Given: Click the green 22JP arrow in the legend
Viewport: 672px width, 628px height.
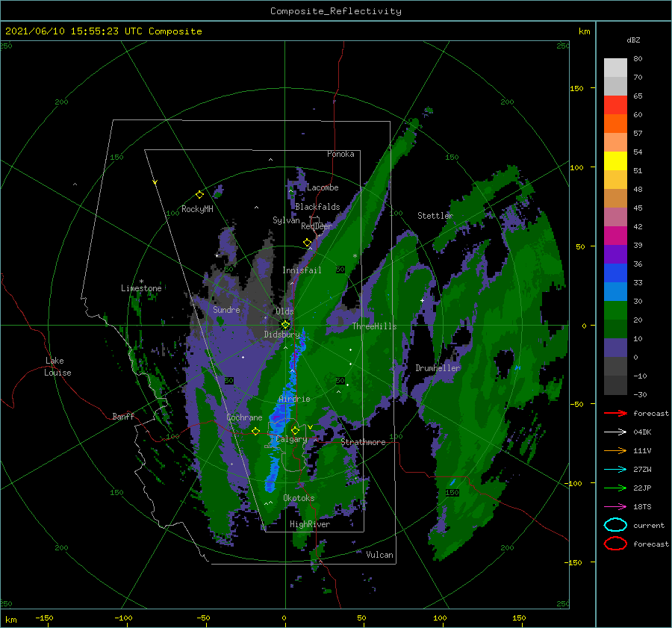Looking at the screenshot, I should [615, 488].
